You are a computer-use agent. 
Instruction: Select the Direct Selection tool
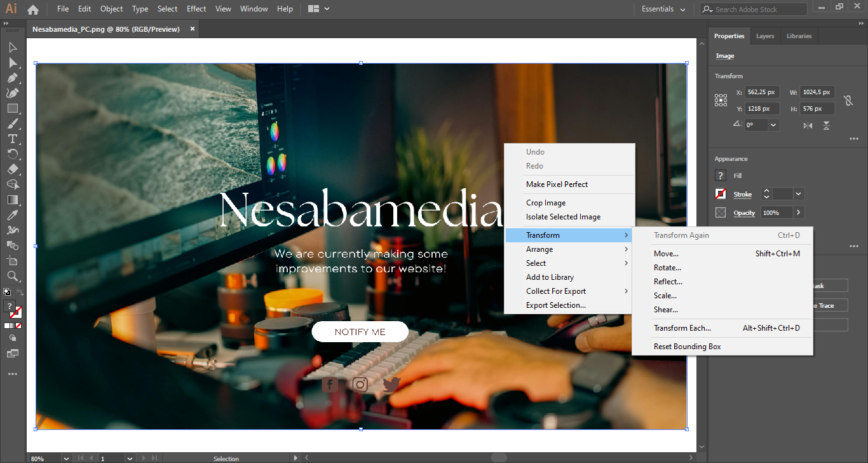click(x=13, y=63)
